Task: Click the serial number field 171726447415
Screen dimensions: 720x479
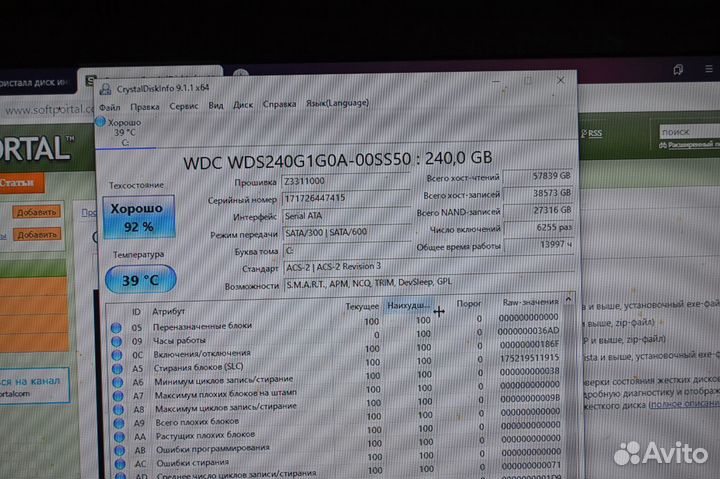Action: click(346, 198)
